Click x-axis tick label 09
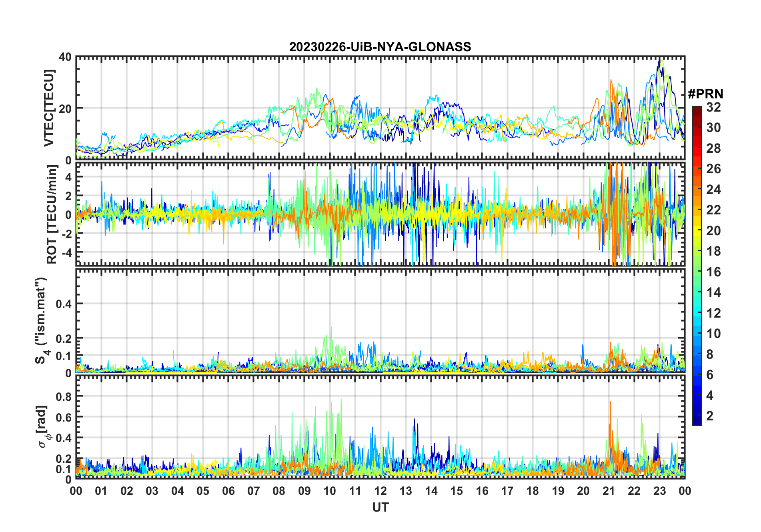This screenshot has width=761, height=532. 304,491
